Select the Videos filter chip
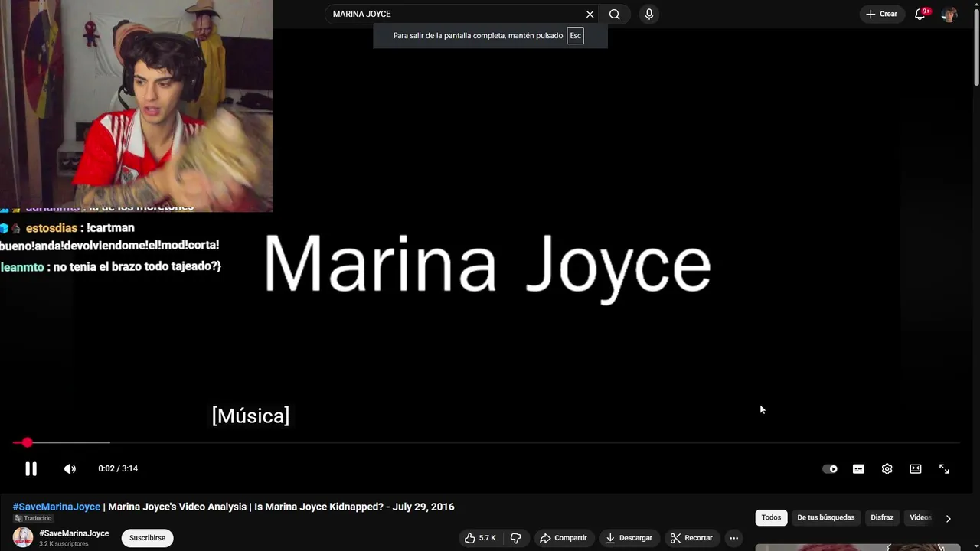 click(x=920, y=517)
